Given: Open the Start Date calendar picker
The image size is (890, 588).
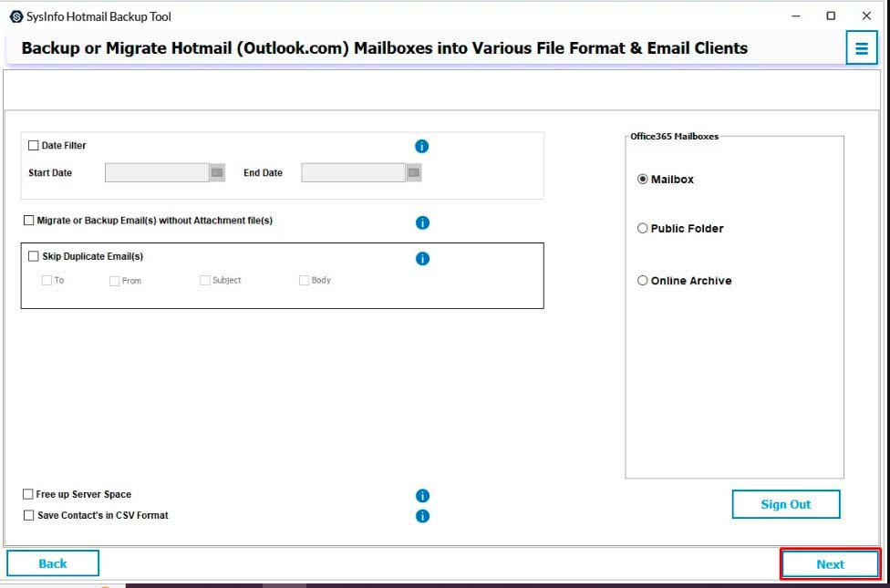Looking at the screenshot, I should click(x=217, y=172).
